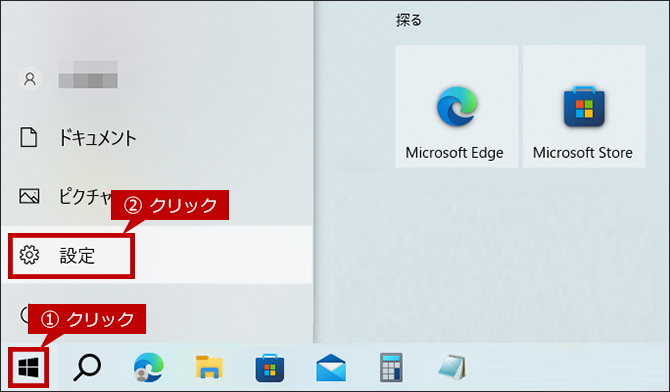This screenshot has width=670, height=392.
Task: Open the Mail app on taskbar
Action: click(331, 368)
